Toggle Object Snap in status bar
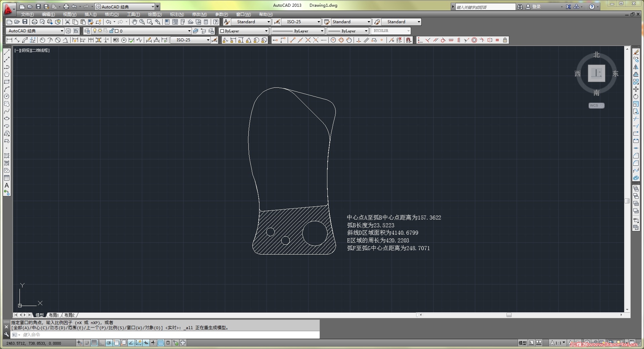Screen dimensions: 644x349 click(x=116, y=343)
